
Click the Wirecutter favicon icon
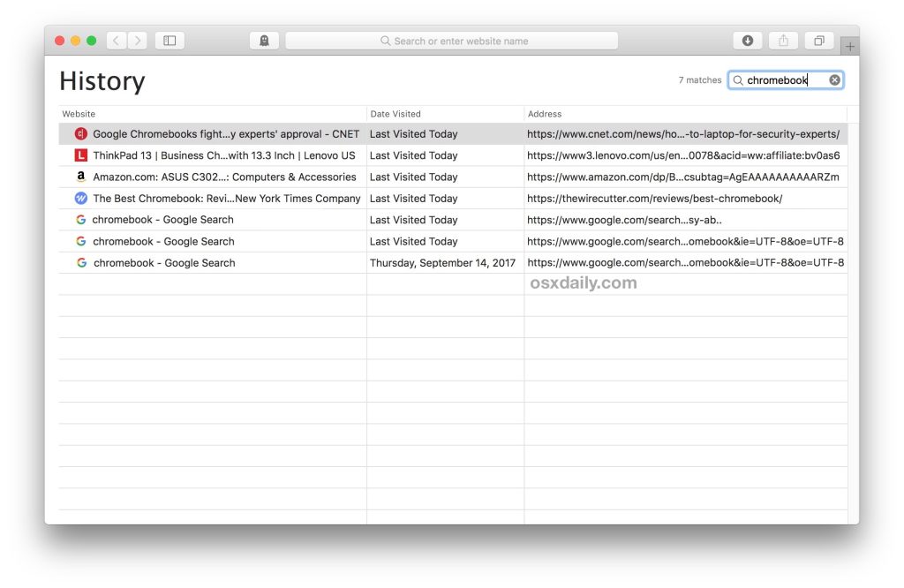81,199
